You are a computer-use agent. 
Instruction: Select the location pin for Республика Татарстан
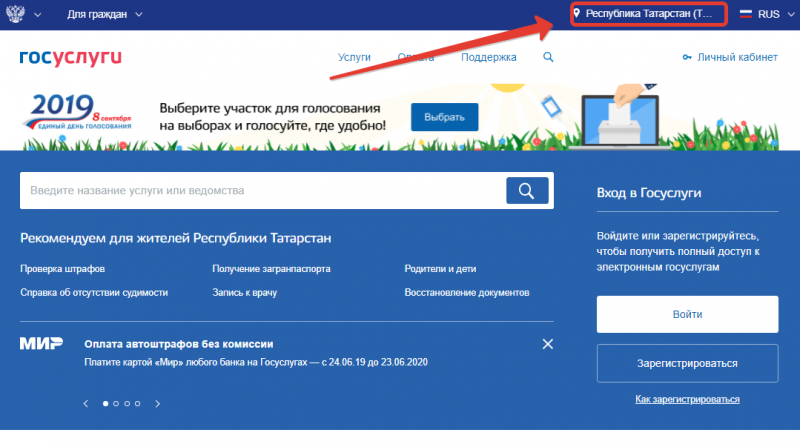tap(577, 13)
